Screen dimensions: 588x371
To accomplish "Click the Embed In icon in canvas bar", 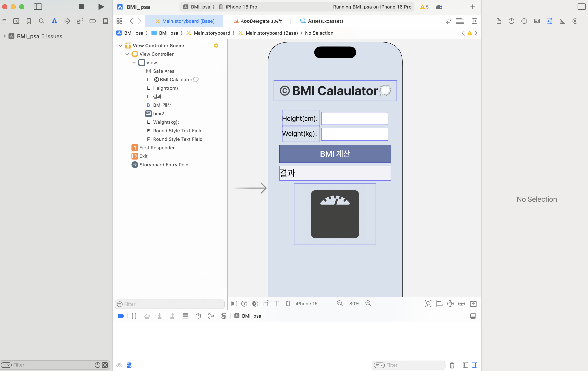I will click(473, 304).
